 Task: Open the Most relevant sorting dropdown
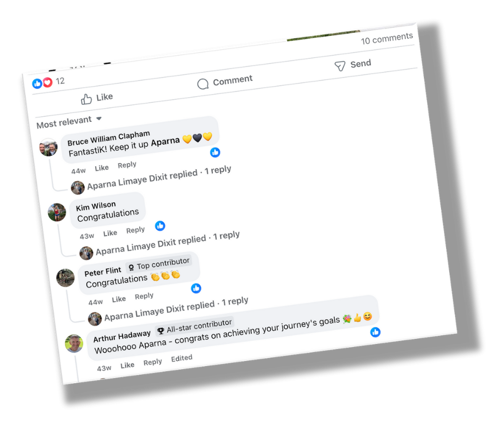click(69, 122)
